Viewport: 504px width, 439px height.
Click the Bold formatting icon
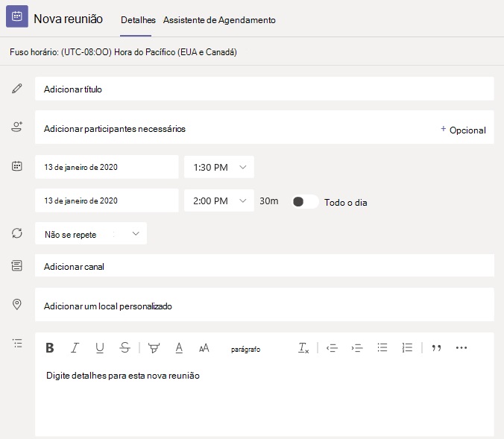tap(50, 347)
